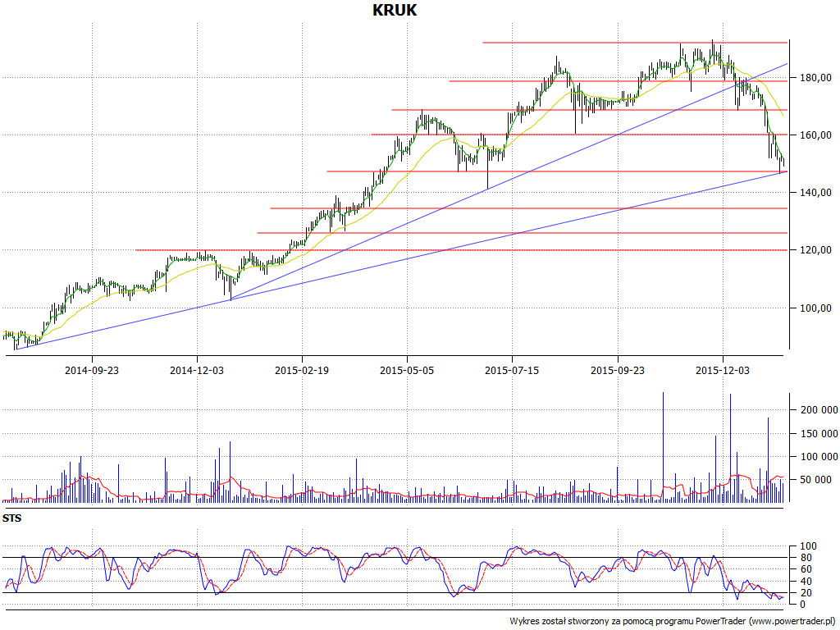Select the 2015-09-23 date label
840x630 pixels.
tap(617, 370)
